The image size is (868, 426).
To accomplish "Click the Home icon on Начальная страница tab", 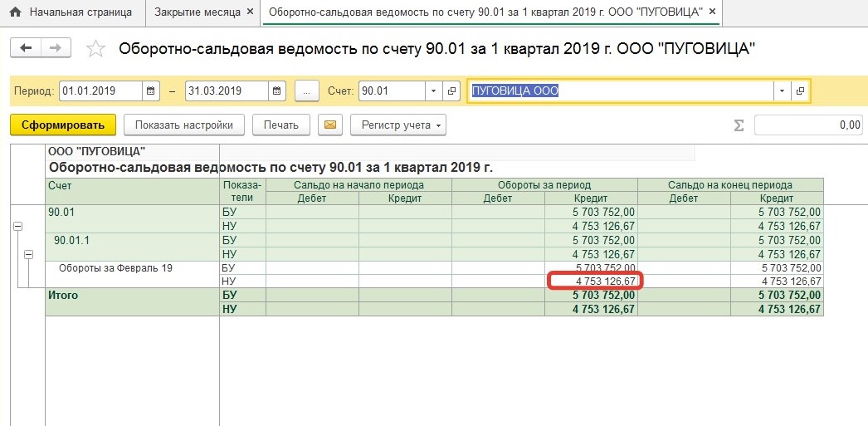I will 15,12.
